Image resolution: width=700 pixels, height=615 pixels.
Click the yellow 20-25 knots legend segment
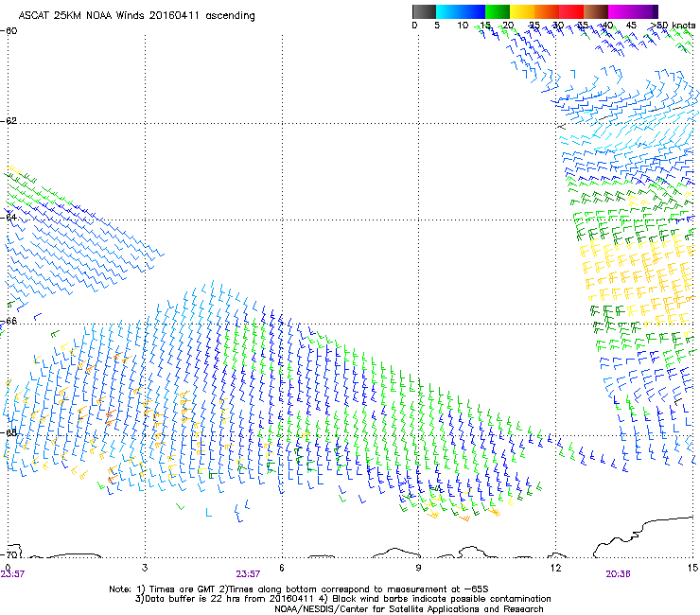pos(522,11)
